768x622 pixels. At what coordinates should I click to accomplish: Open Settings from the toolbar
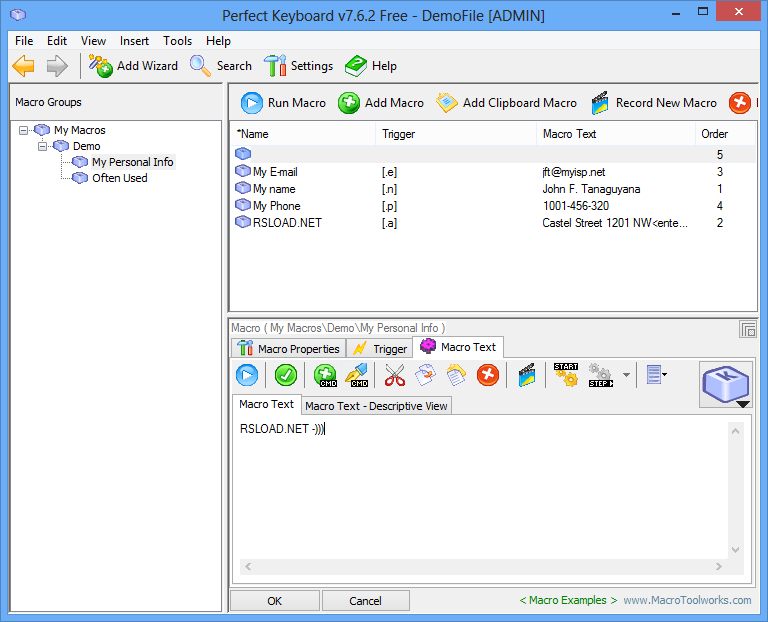[x=298, y=66]
